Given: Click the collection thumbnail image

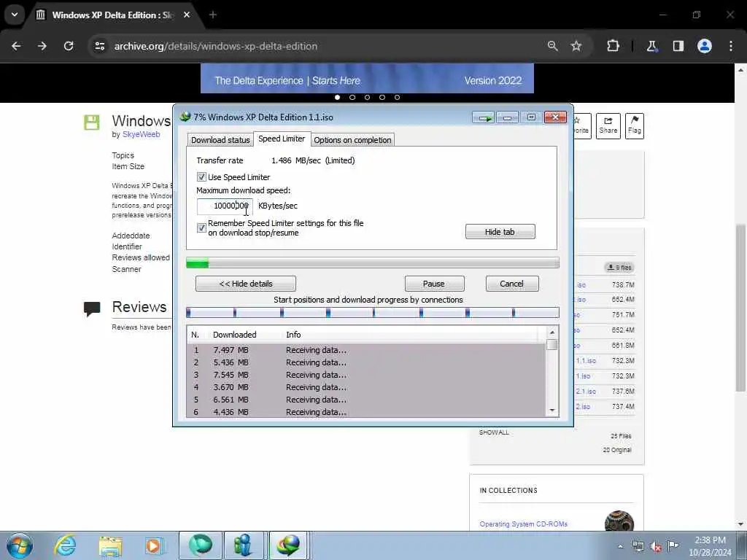Looking at the screenshot, I should tap(619, 521).
